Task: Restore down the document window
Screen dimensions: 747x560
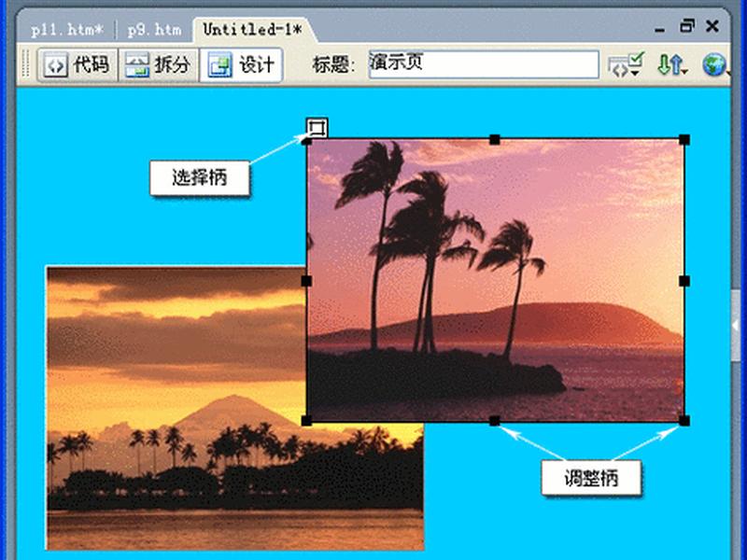Action: 686,26
